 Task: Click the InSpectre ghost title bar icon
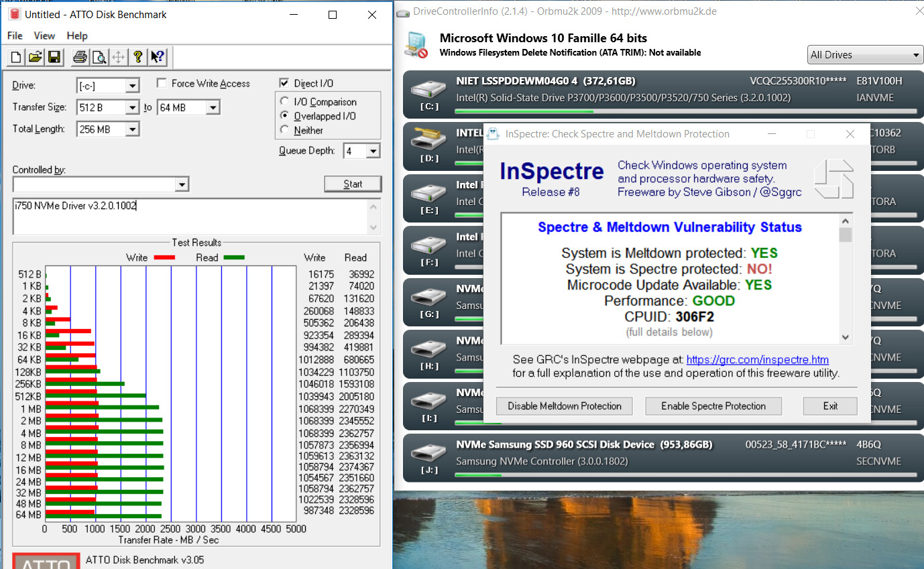(x=493, y=133)
